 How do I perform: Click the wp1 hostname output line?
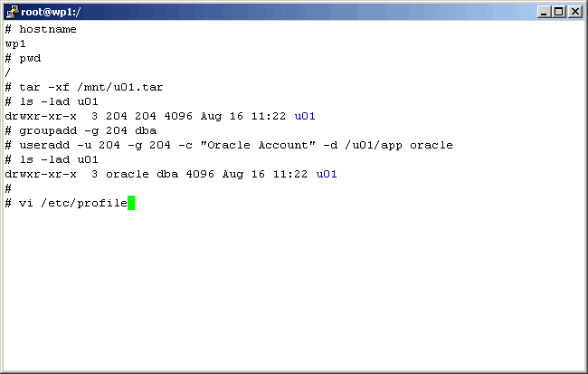click(x=15, y=43)
